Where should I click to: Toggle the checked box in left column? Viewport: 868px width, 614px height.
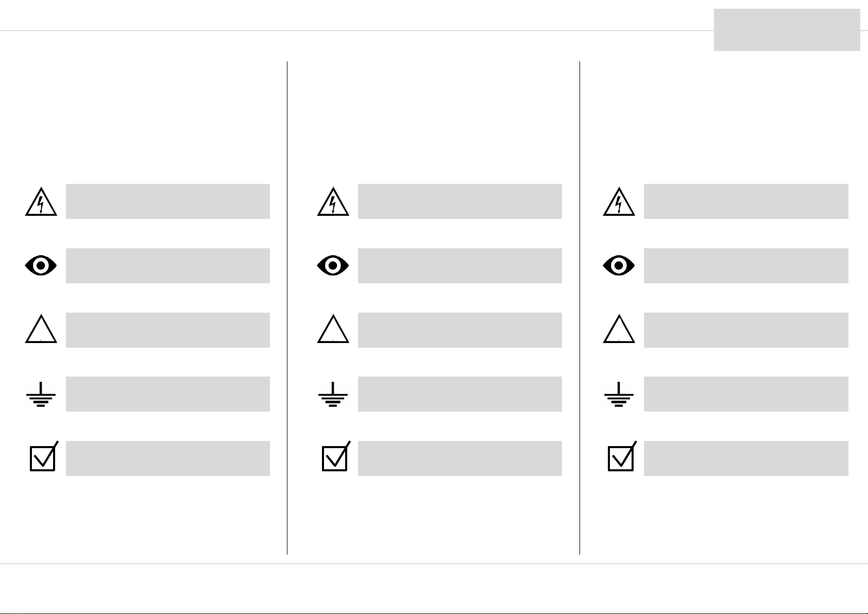[44, 456]
